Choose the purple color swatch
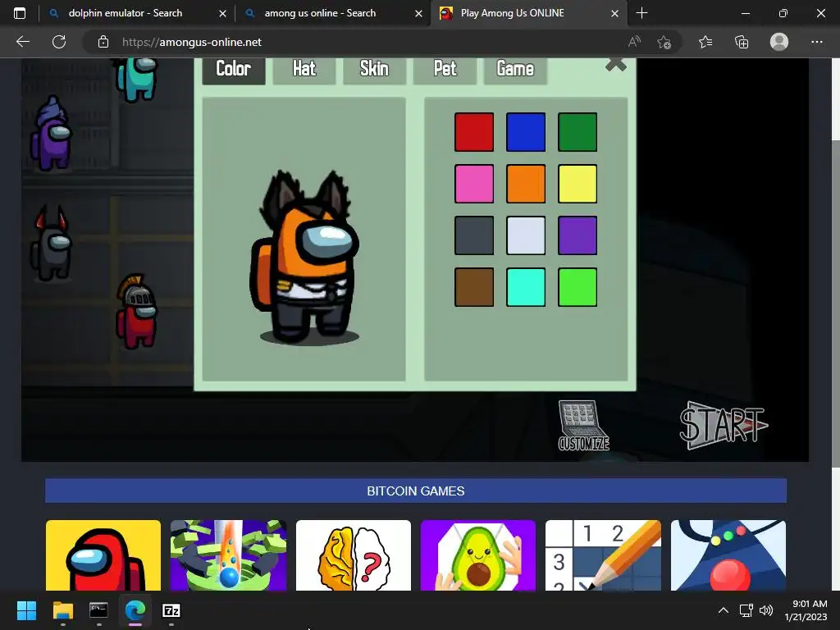The height and width of the screenshot is (630, 840). tap(577, 235)
